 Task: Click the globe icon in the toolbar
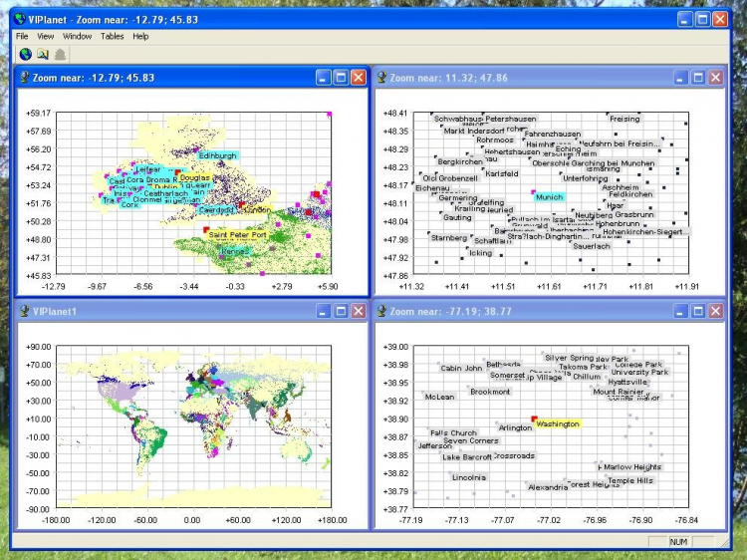pyautogui.click(x=25, y=54)
